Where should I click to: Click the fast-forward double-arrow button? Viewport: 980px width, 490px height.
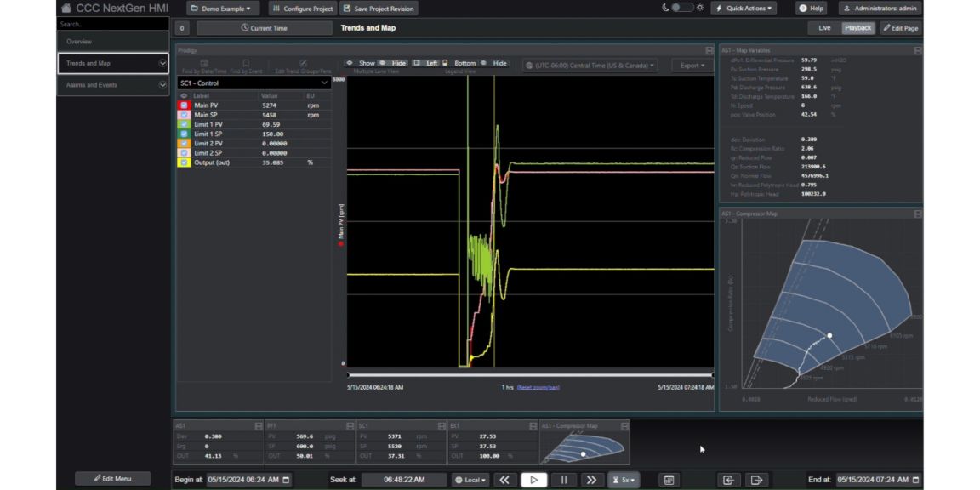[x=591, y=480]
